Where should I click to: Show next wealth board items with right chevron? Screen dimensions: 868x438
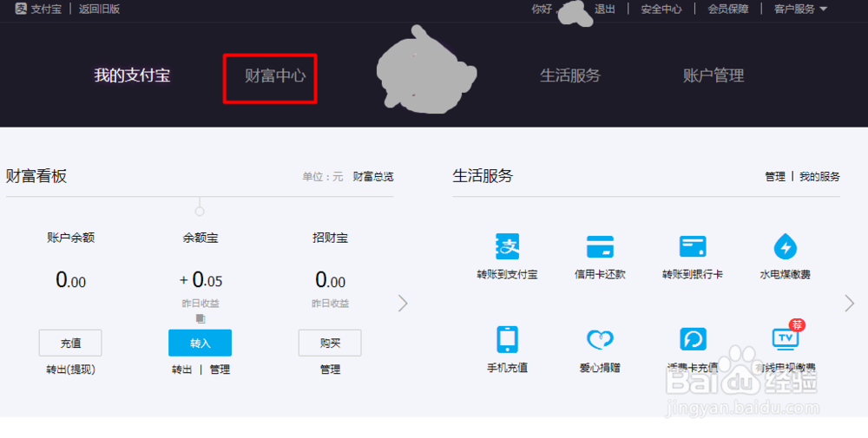tap(403, 303)
